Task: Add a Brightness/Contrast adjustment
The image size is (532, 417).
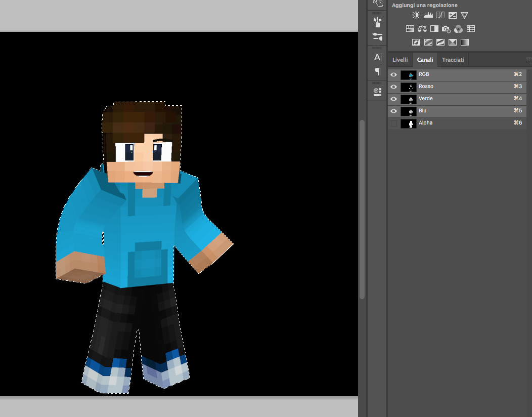Action: coord(416,15)
